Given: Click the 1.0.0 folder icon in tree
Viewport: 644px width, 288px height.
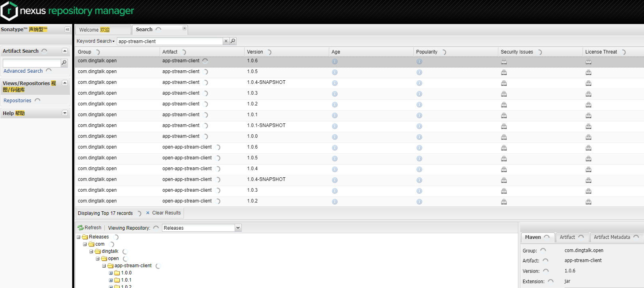Looking at the screenshot, I should (x=117, y=273).
